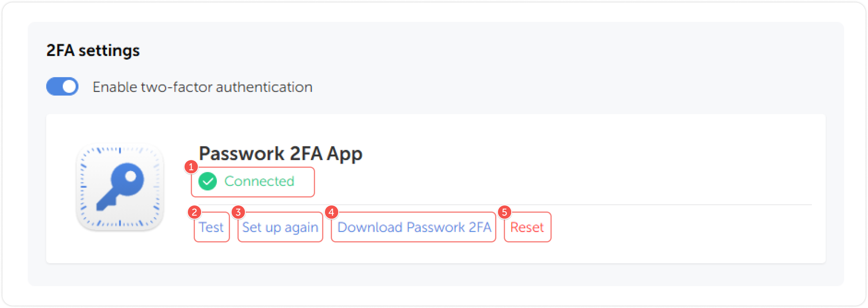Select the Enable two-factor authentication label text
The height and width of the screenshot is (308, 868).
[x=202, y=87]
